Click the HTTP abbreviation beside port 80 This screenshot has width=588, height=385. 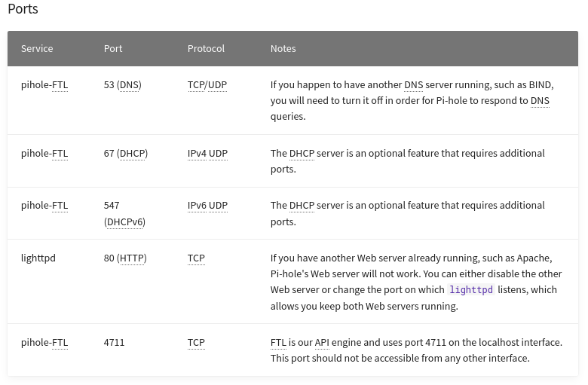(x=132, y=258)
